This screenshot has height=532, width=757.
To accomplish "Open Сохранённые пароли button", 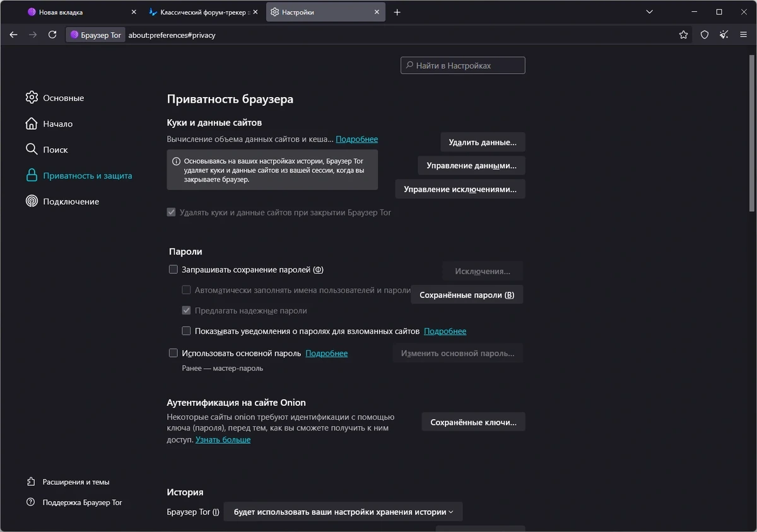I will tap(467, 295).
